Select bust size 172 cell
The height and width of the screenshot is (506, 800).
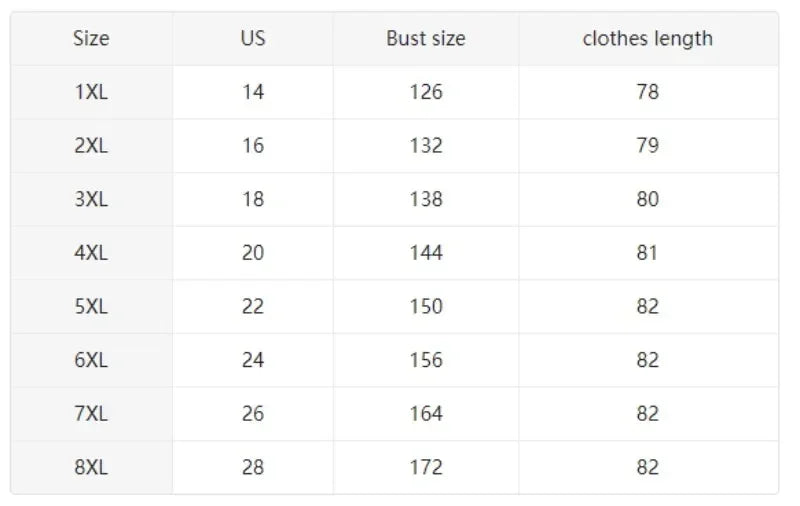[x=426, y=467]
